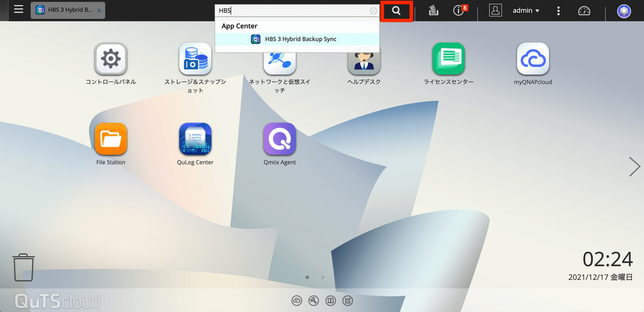The width and height of the screenshot is (644, 312).
Task: Open the main hamburger menu
Action: [19, 10]
